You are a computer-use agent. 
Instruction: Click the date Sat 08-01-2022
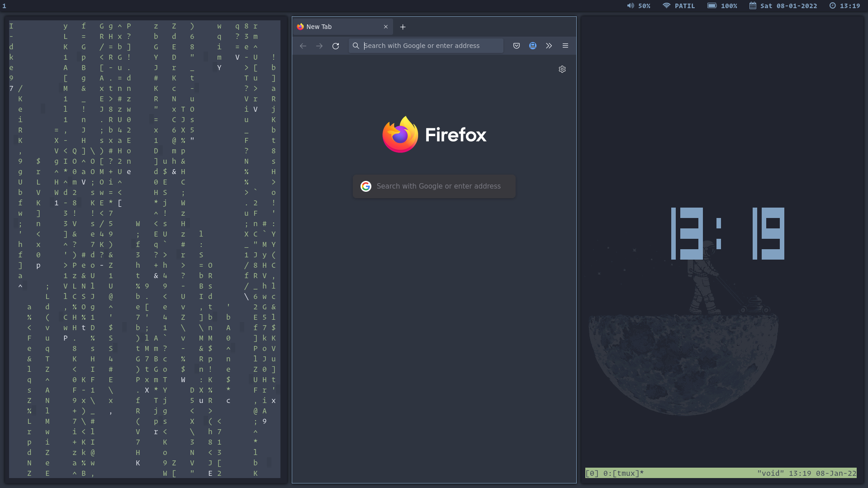789,6
